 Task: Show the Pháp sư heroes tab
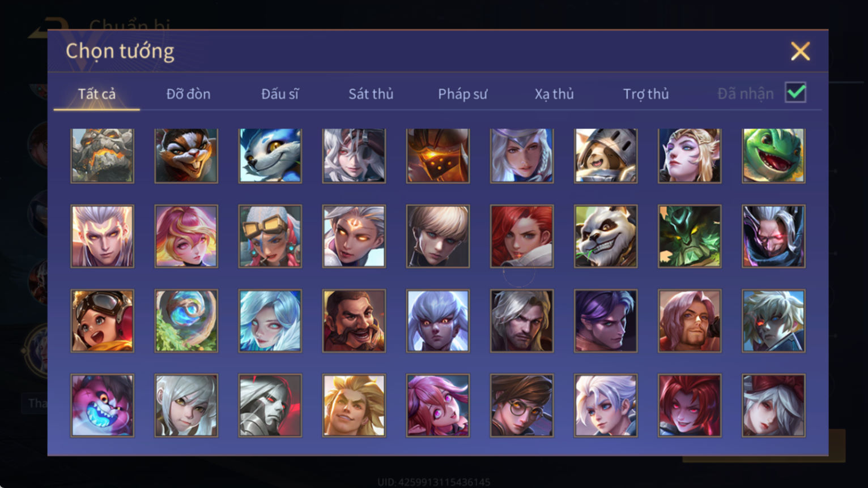coord(462,94)
